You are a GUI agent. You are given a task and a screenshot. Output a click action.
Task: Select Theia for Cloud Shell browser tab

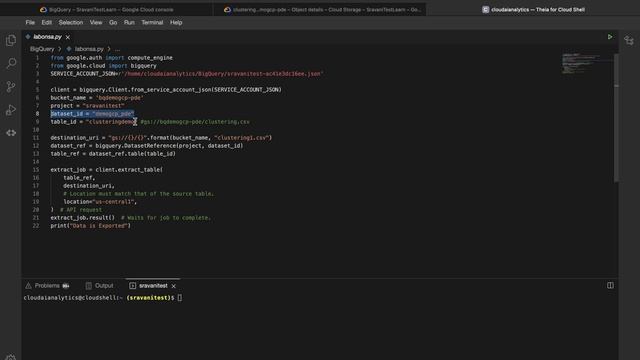point(533,9)
